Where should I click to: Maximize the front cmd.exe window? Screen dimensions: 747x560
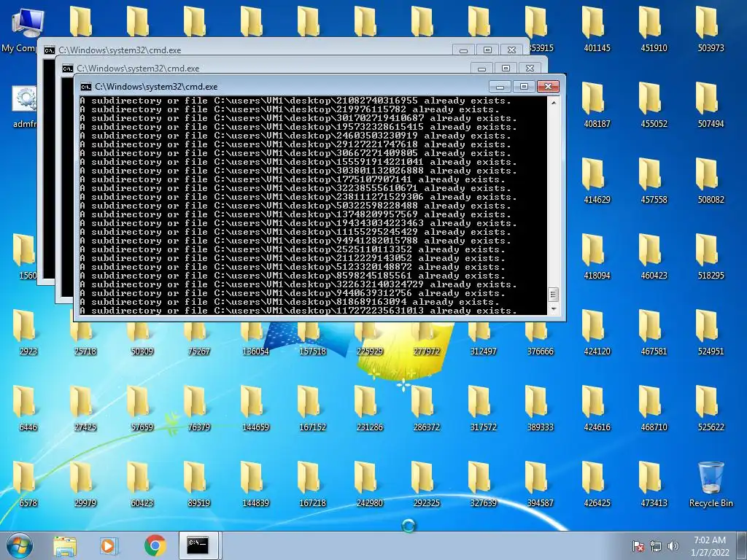click(524, 87)
